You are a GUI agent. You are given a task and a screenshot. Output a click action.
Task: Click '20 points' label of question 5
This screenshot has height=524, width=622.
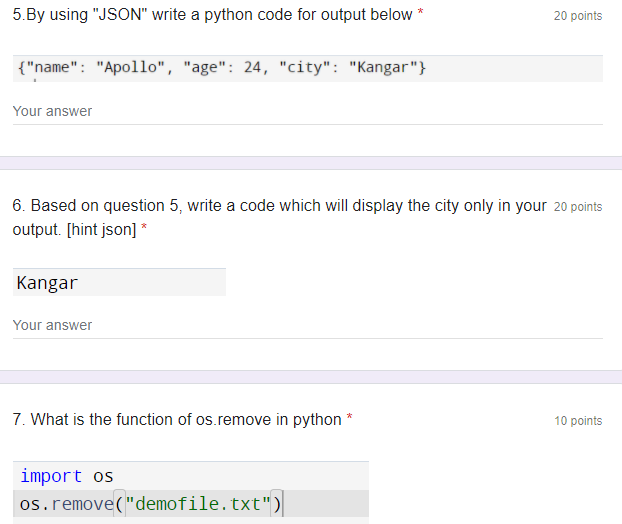pos(578,16)
